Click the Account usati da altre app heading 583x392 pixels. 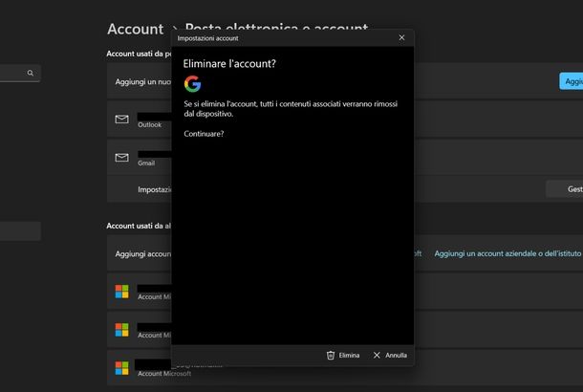(139, 226)
